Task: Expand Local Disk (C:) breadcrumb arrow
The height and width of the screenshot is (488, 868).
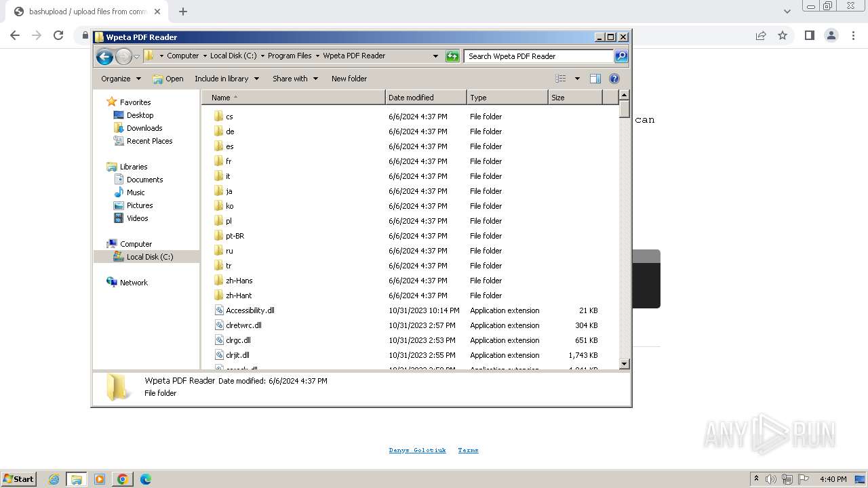Action: click(x=262, y=56)
